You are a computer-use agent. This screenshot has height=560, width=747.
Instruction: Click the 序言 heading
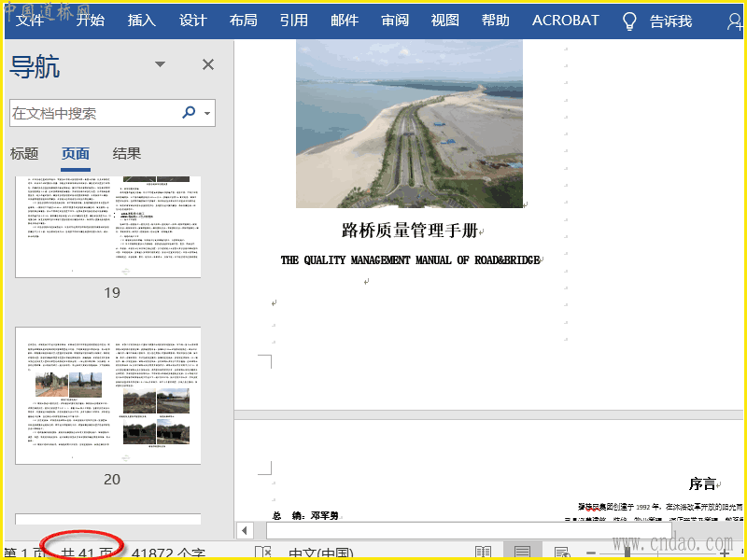click(703, 483)
